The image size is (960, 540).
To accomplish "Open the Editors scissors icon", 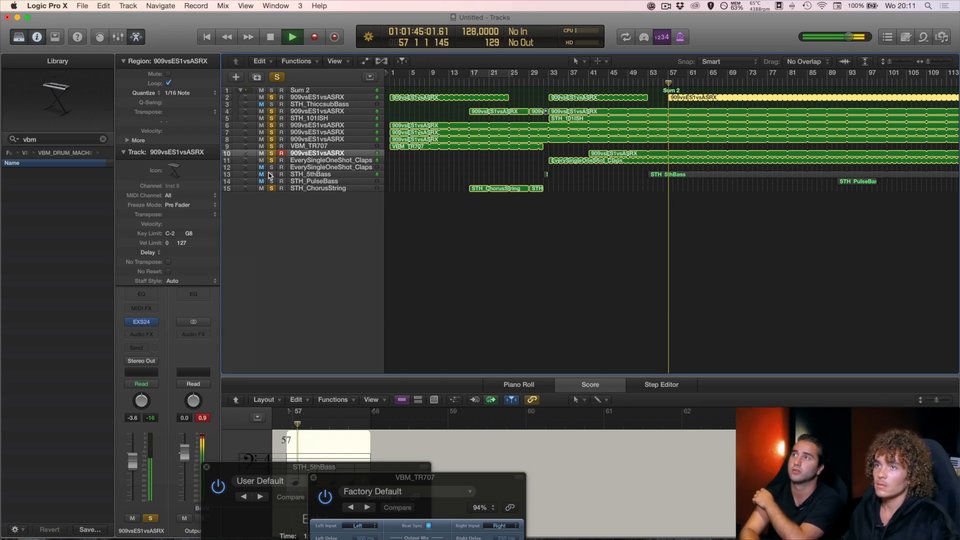I will point(136,37).
